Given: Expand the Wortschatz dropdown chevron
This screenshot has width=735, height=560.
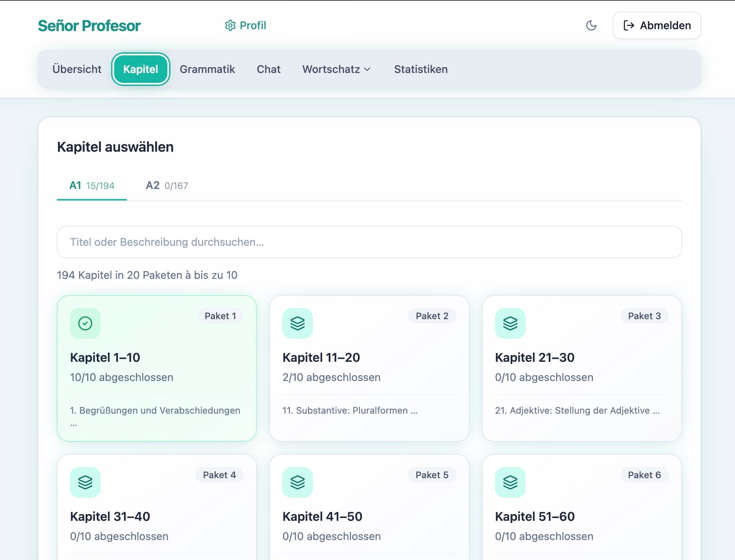Looking at the screenshot, I should pos(367,69).
